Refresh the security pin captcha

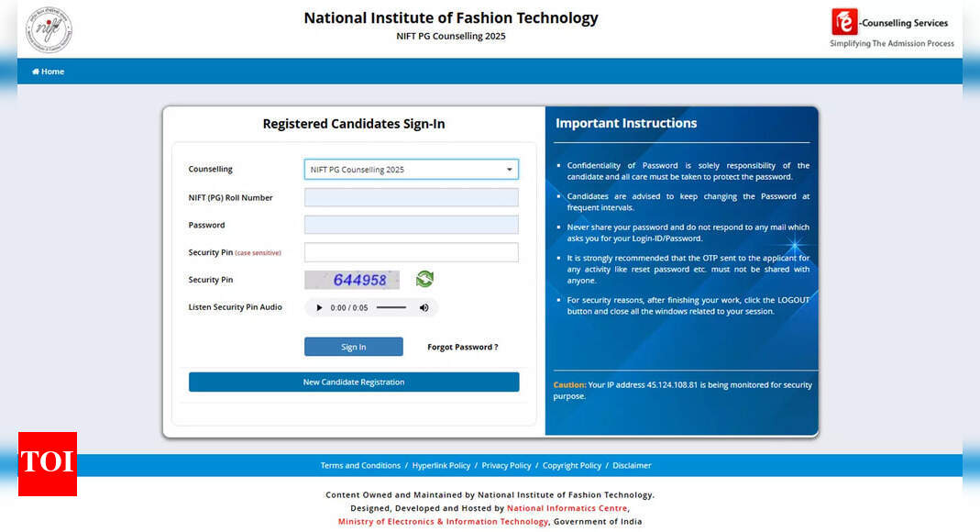pos(424,279)
